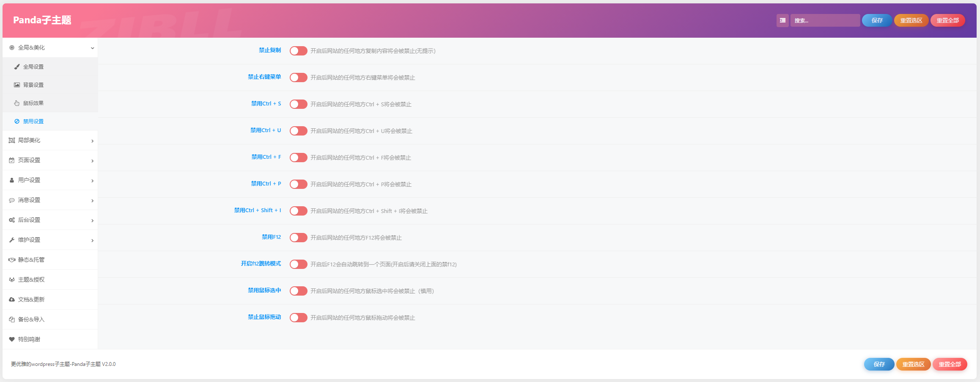
Task: Click the 局部美化 sidebar icon
Action: click(12, 141)
